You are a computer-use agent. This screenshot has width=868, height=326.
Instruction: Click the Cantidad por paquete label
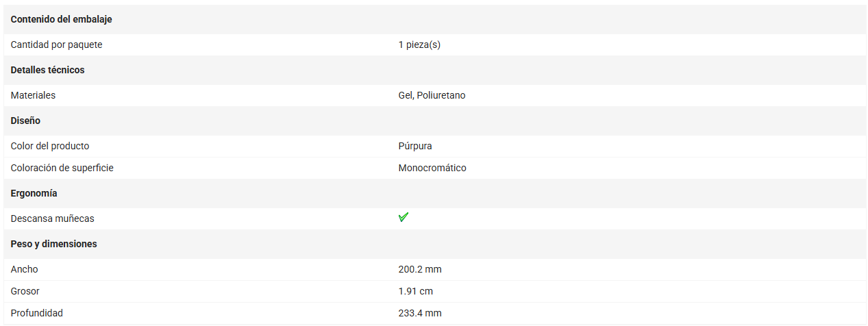[57, 45]
